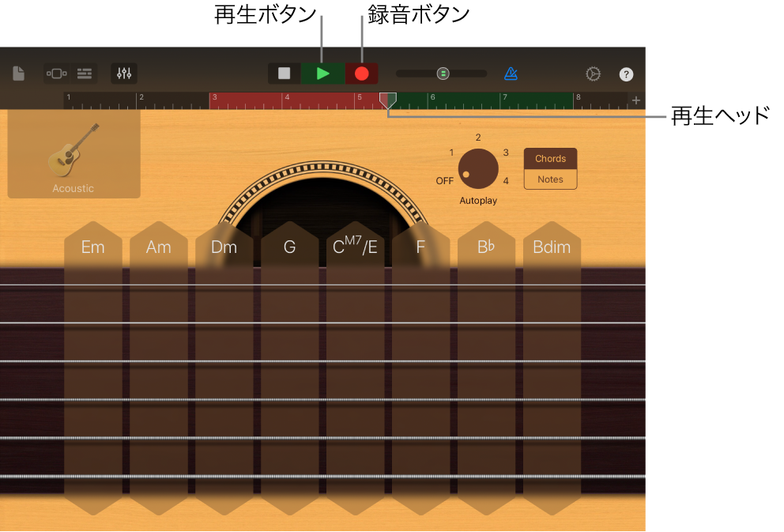
Task: Open the song settings gear icon
Action: click(593, 74)
